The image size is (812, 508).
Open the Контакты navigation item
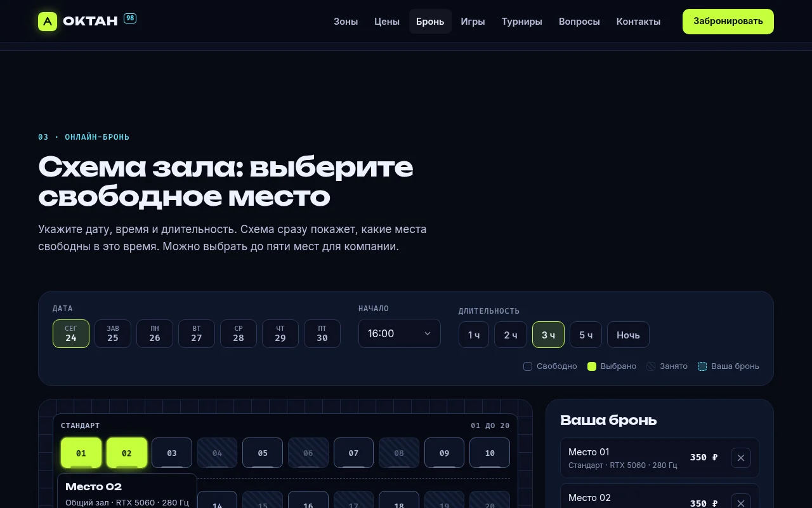(638, 22)
